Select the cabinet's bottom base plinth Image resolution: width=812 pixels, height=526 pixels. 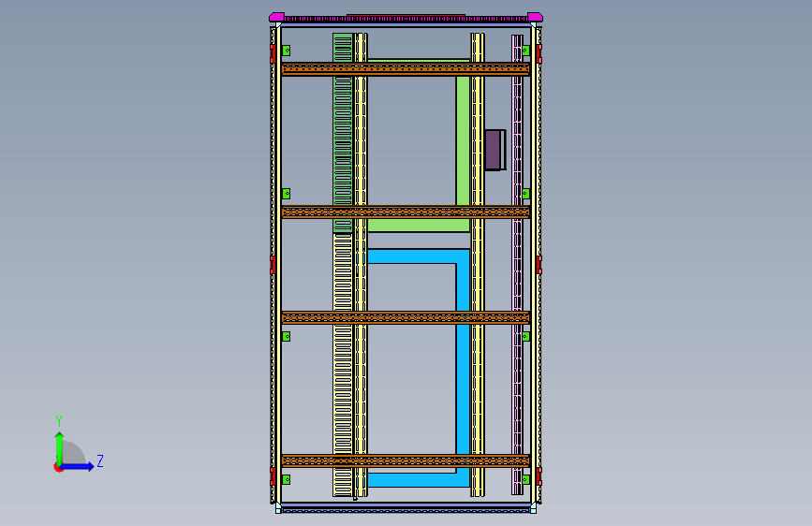click(406, 507)
